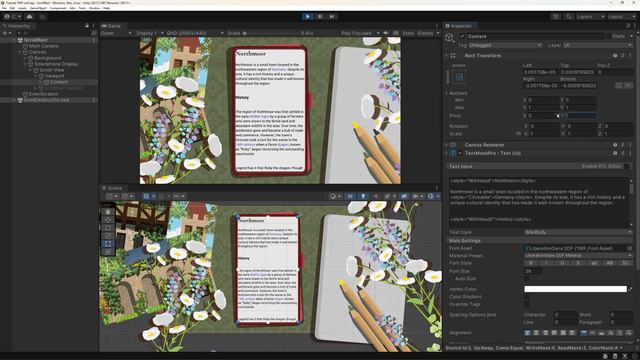Image resolution: width=640 pixels, height=360 pixels.
Task: Open the Edit menu
Action: coord(12,8)
